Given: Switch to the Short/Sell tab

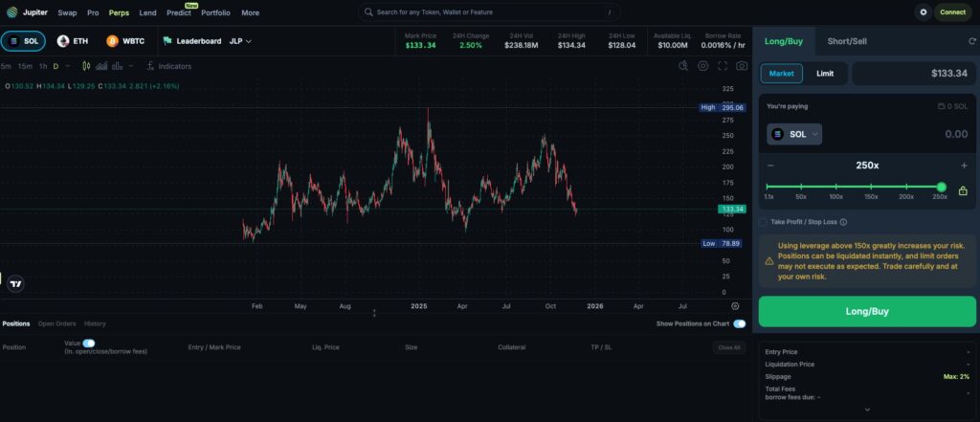Looking at the screenshot, I should click(x=847, y=41).
